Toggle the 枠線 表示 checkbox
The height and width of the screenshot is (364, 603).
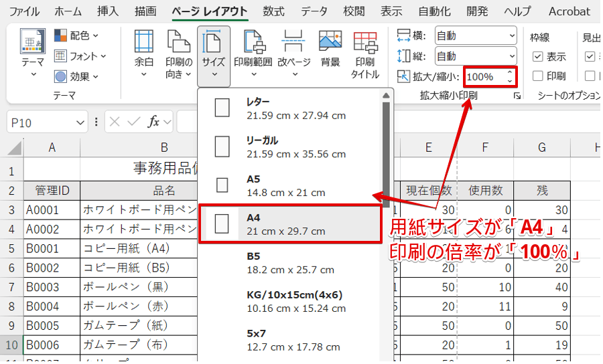pyautogui.click(x=537, y=57)
